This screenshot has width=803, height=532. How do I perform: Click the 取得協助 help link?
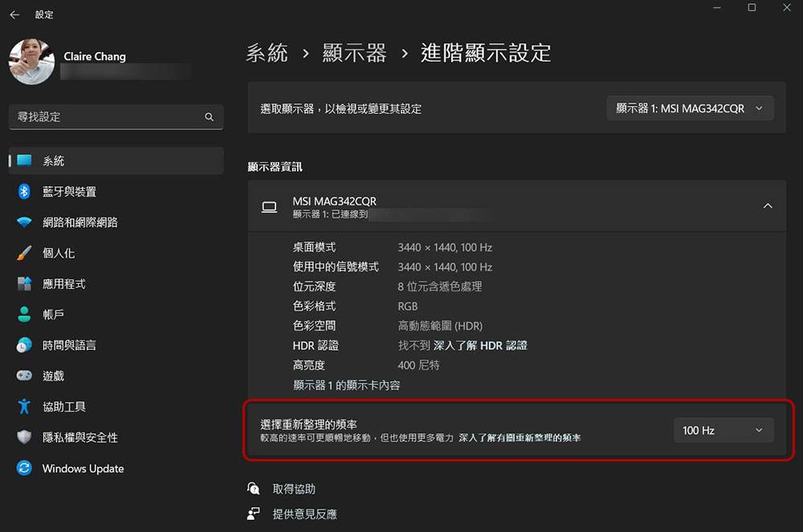click(x=294, y=489)
